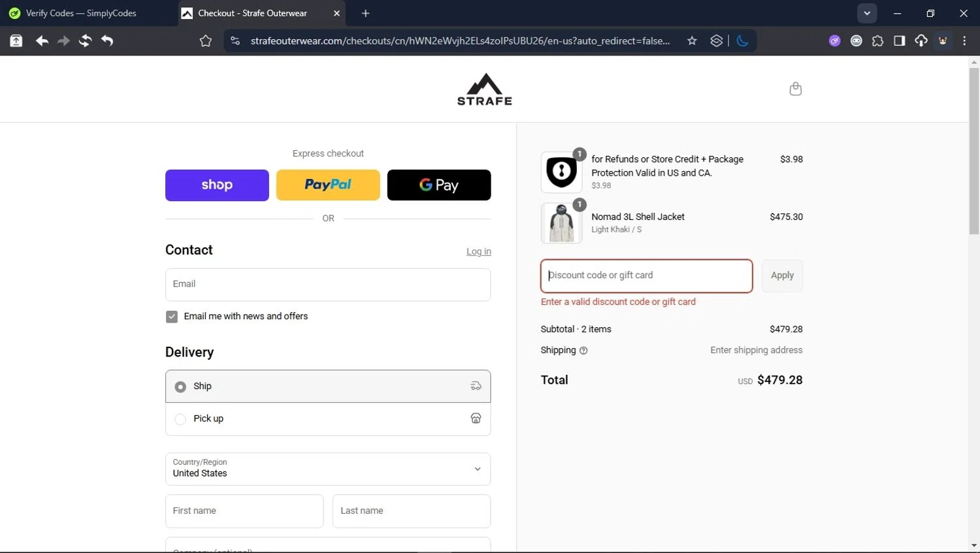Click the Last name field

(x=412, y=511)
